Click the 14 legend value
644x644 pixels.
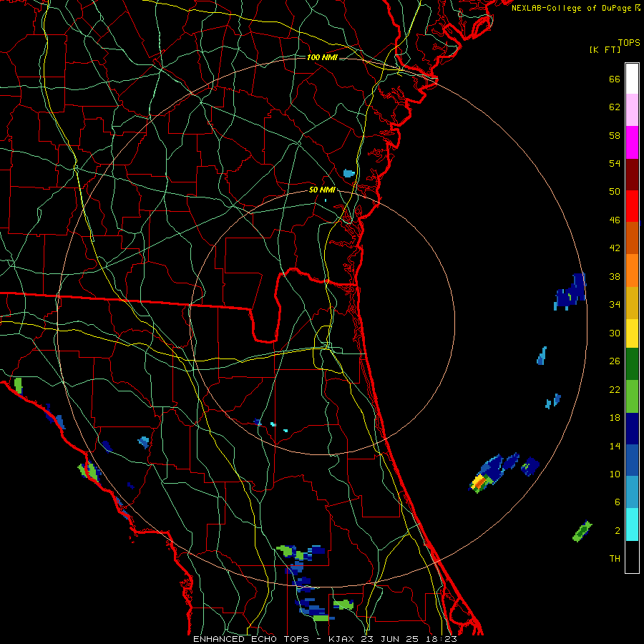click(x=615, y=446)
